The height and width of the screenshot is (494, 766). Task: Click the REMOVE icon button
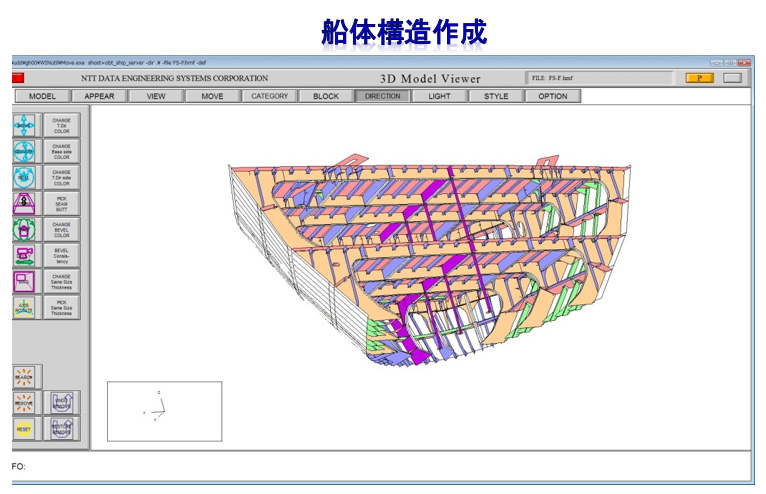24,402
